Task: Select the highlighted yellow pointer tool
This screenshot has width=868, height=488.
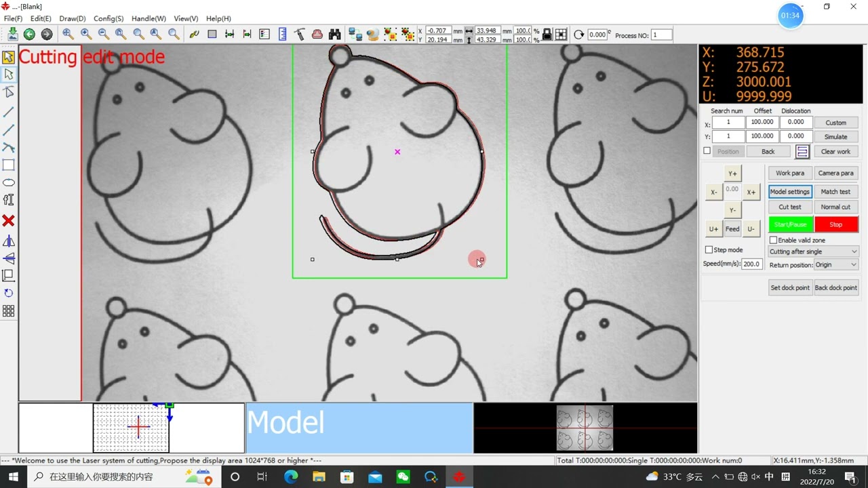Action: [8, 58]
